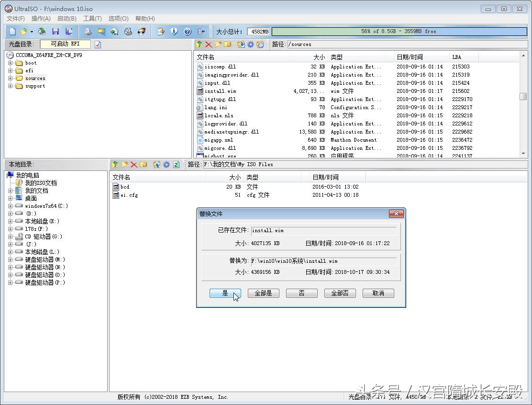The image size is (532, 405).
Task: Select 我的ISO文档 in local tree
Action: [x=41, y=183]
